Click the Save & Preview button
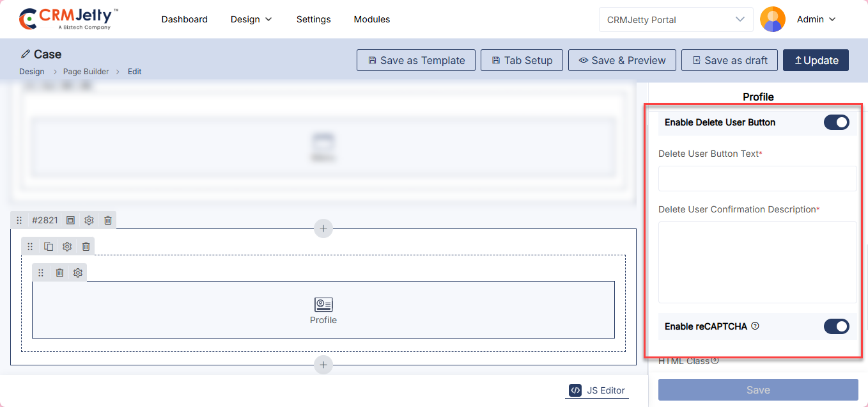Image resolution: width=868 pixels, height=407 pixels. pyautogui.click(x=622, y=60)
